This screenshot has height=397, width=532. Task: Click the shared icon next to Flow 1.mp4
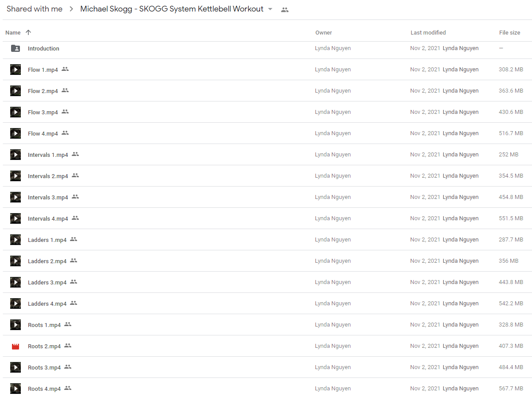65,69
